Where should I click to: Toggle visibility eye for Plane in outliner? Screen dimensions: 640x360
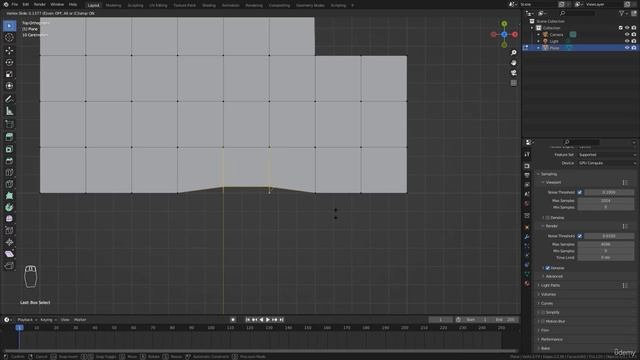[x=627, y=48]
